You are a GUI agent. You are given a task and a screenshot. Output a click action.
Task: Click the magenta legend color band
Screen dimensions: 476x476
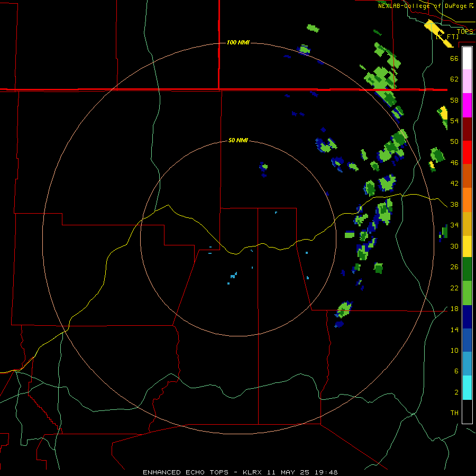tap(467, 105)
